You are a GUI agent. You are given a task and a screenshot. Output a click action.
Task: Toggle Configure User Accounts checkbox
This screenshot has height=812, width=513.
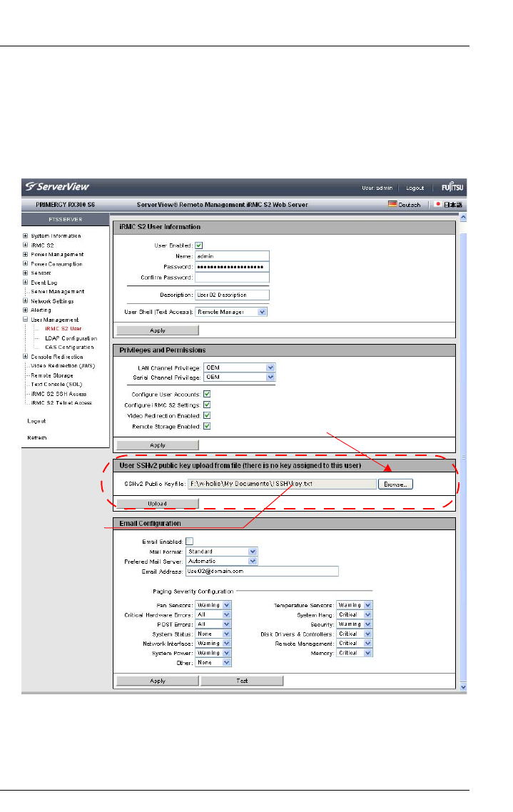207,394
